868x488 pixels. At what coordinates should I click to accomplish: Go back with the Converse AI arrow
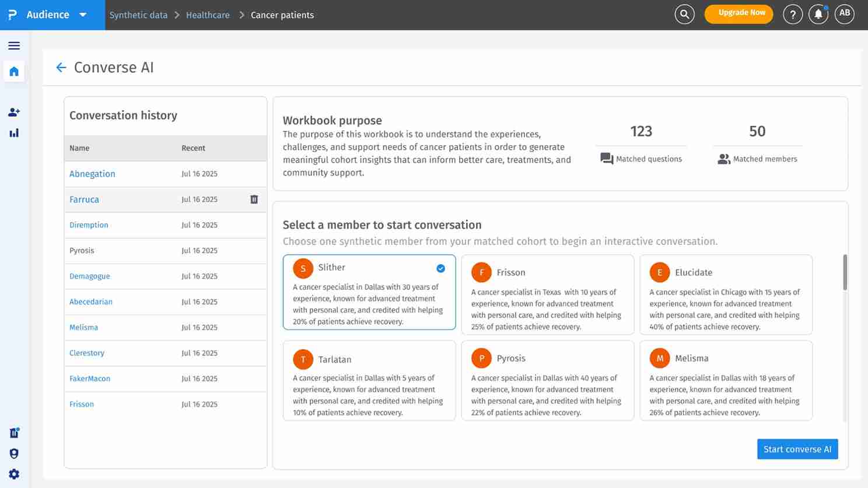[61, 68]
